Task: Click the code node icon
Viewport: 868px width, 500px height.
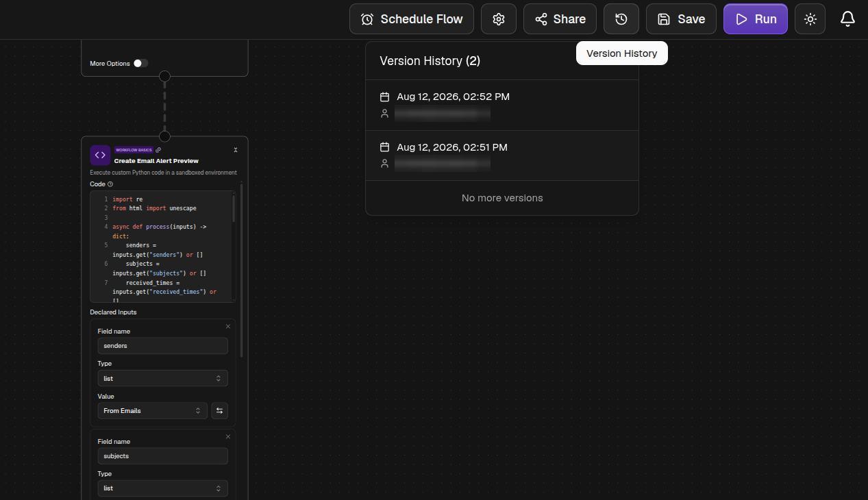Action: tap(100, 155)
